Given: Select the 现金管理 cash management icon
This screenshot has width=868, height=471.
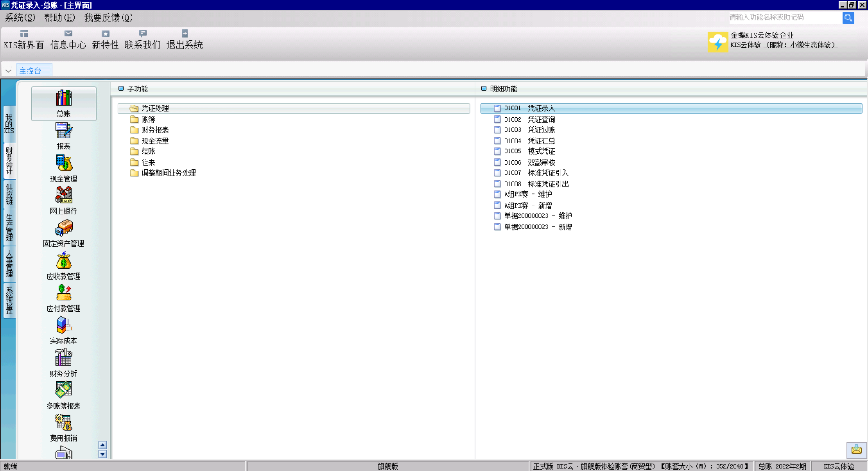Looking at the screenshot, I should point(64,163).
